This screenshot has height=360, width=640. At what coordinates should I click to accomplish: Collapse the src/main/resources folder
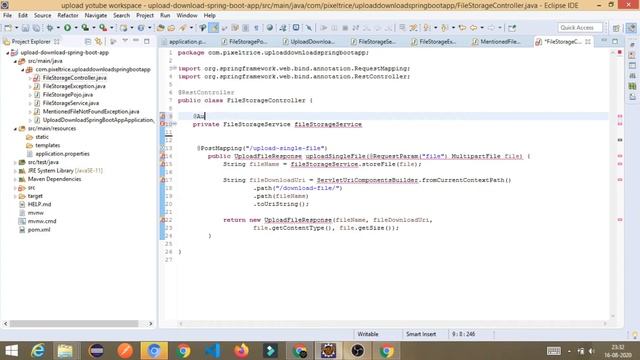[x=16, y=129]
